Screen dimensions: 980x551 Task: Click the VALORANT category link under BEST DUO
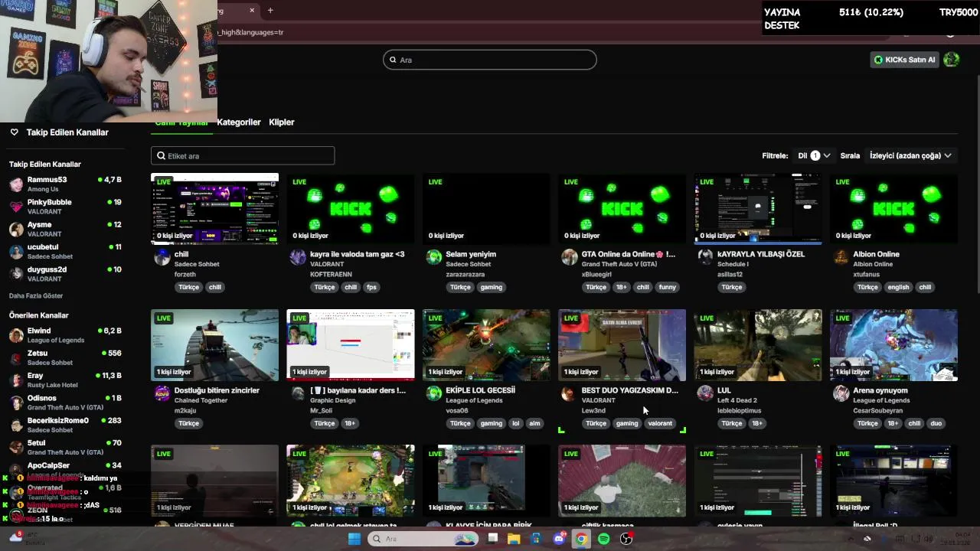tap(599, 400)
